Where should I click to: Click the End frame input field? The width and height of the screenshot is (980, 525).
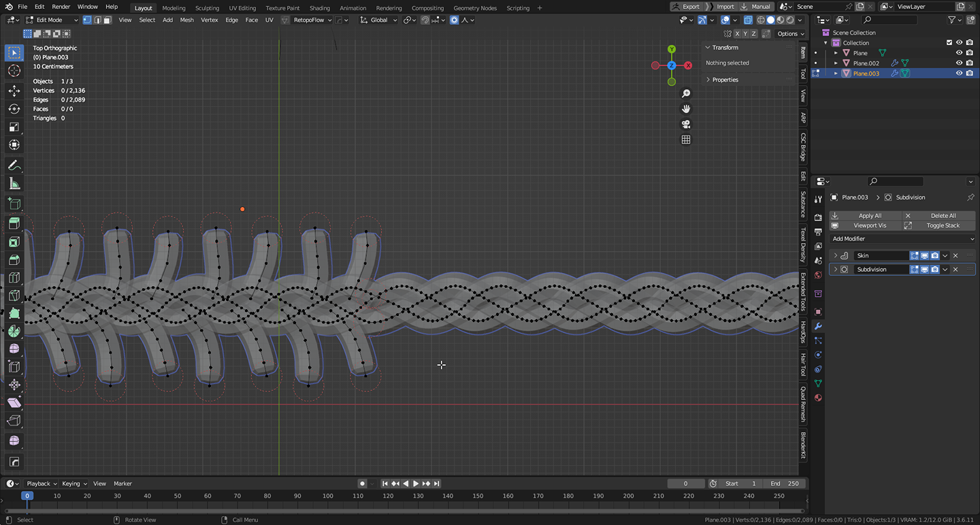pyautogui.click(x=785, y=483)
